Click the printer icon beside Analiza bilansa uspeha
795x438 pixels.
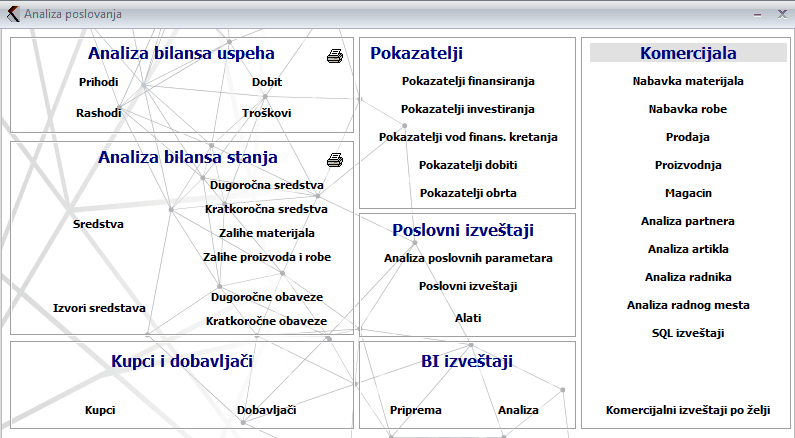(x=335, y=56)
